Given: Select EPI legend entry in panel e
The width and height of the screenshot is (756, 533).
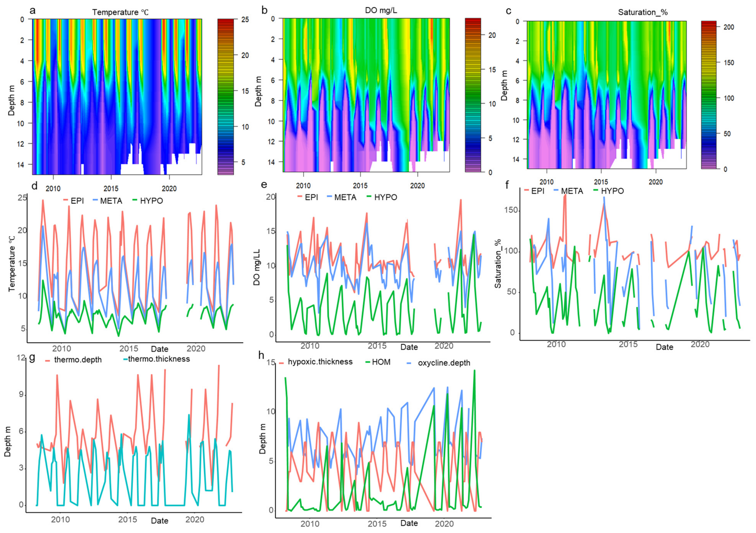Looking at the screenshot, I should pos(311,197).
